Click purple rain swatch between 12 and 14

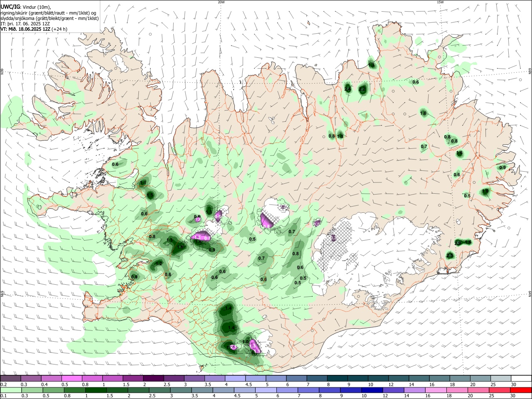393,390
